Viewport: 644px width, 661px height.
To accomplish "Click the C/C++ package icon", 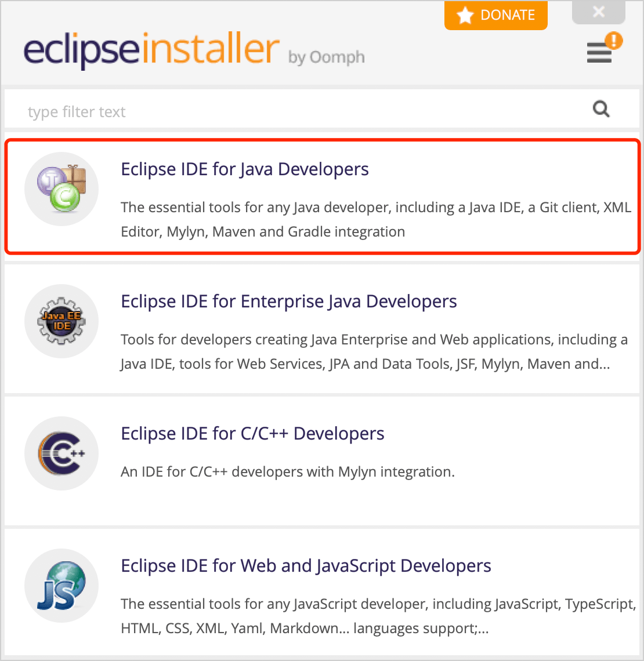I will tap(61, 453).
